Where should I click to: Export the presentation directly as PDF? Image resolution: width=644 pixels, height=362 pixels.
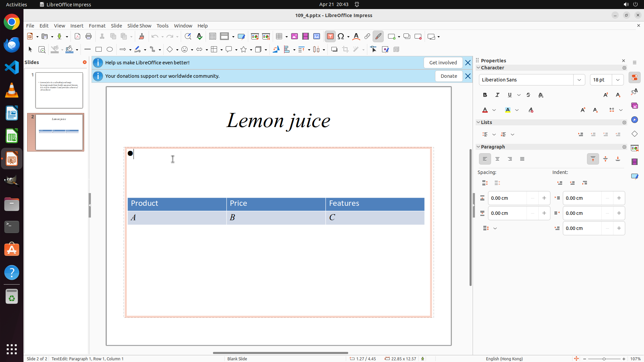coord(77,37)
